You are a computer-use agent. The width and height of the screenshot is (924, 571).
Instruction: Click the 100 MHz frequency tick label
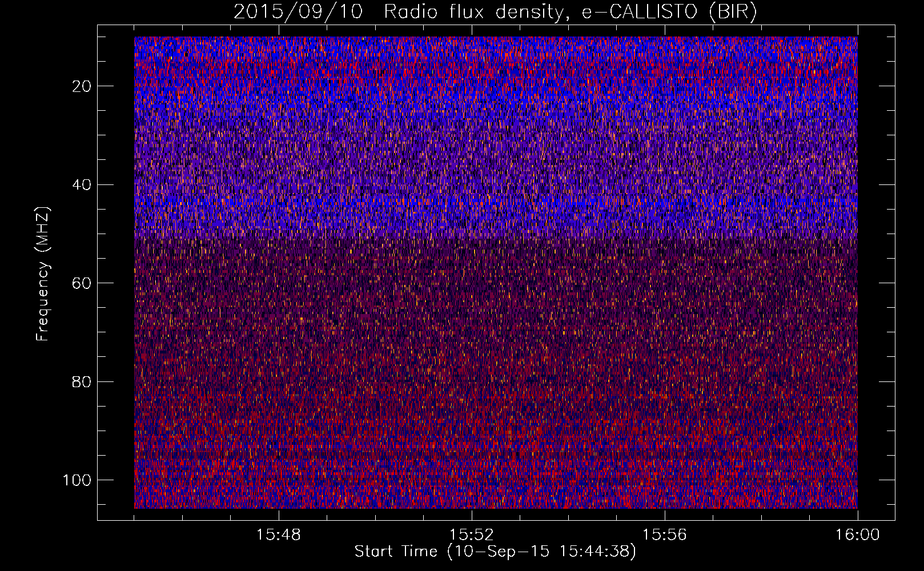point(77,480)
